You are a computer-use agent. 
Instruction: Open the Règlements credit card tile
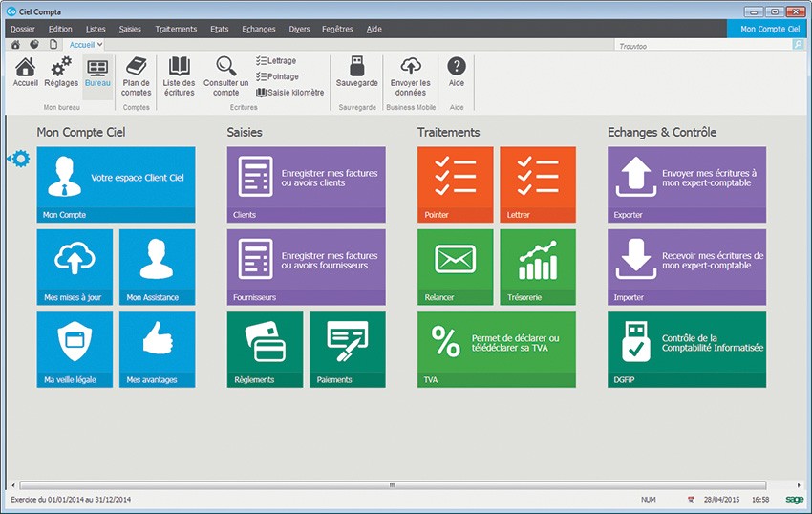tap(265, 349)
